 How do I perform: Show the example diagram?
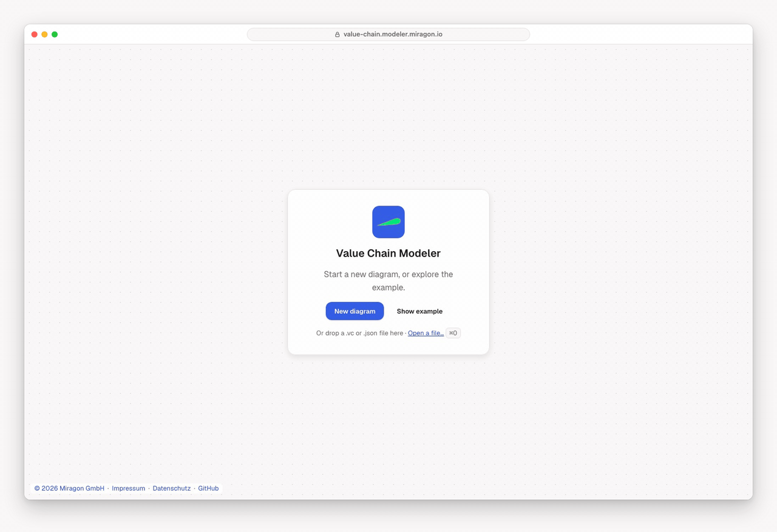(419, 311)
